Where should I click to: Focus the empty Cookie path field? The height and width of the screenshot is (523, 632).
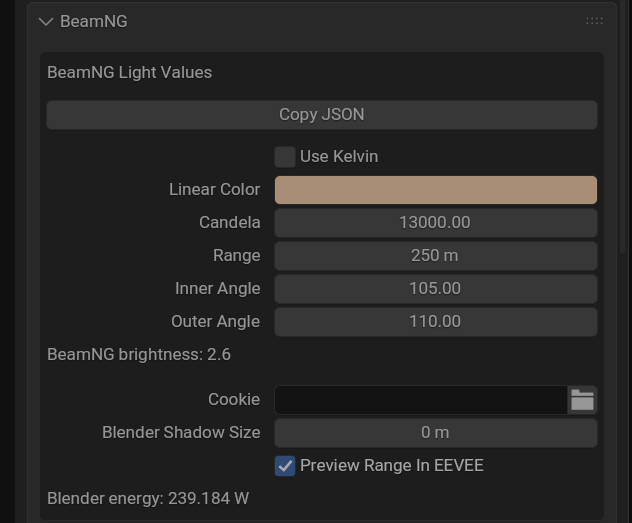(x=421, y=400)
